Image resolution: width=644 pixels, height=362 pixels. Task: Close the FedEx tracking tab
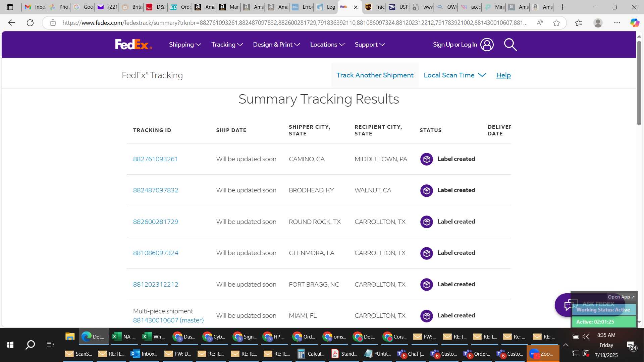tap(356, 7)
